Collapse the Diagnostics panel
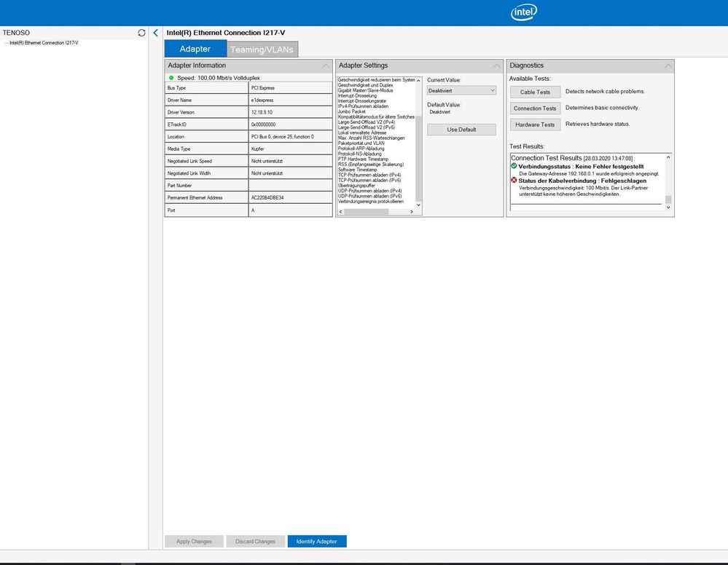Viewport: 728px width, 565px height. [x=668, y=66]
